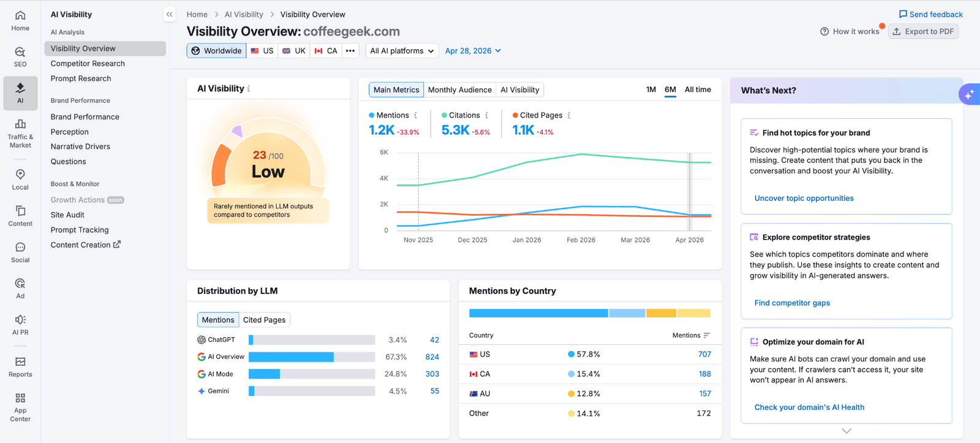The width and height of the screenshot is (980, 443).
Task: Collapse the sidebar with double-chevron icon
Action: pos(170,14)
